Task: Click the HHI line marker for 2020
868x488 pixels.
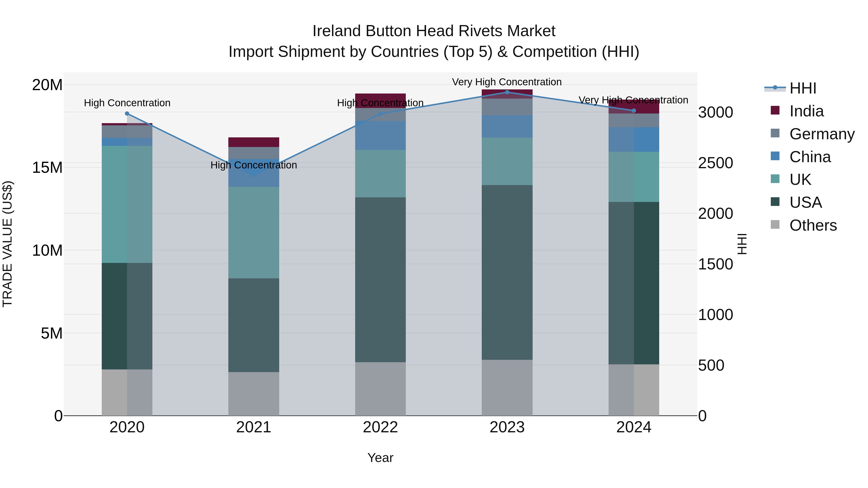Action: click(127, 114)
